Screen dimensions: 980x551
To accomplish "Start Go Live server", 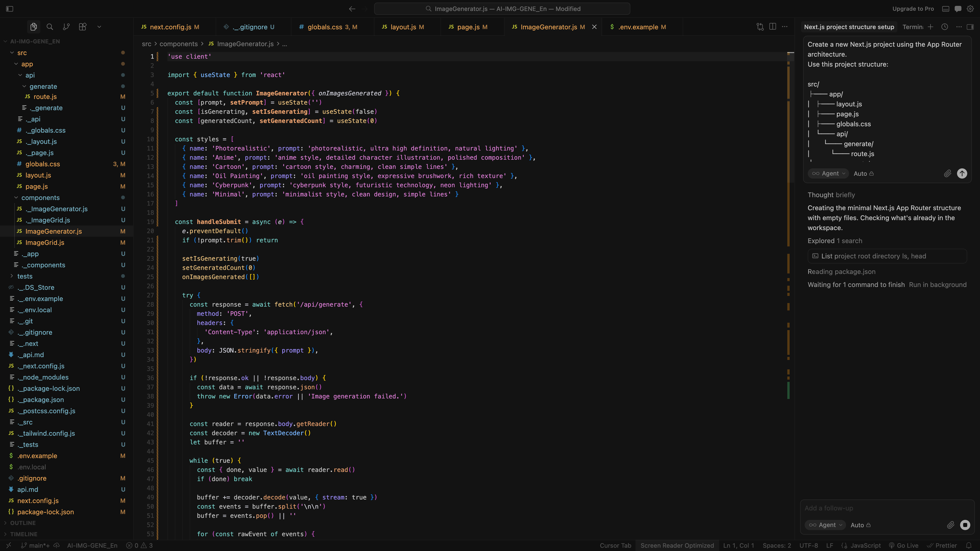I will [x=903, y=546].
